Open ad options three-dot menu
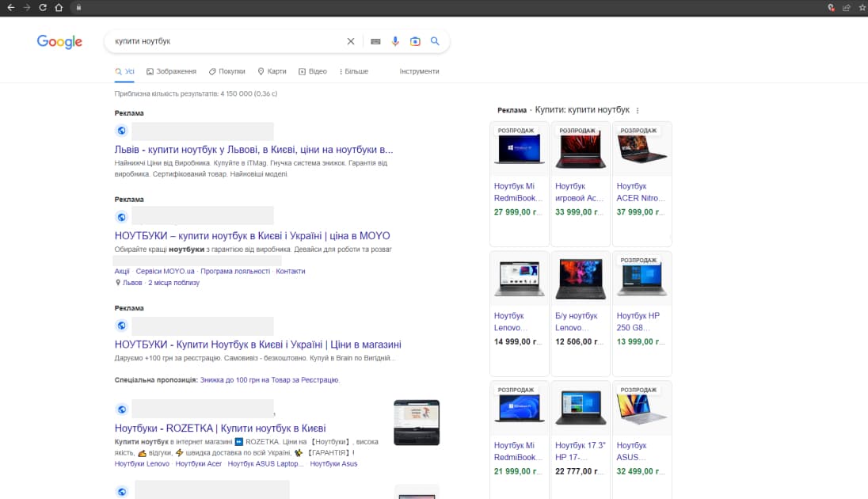 638,111
